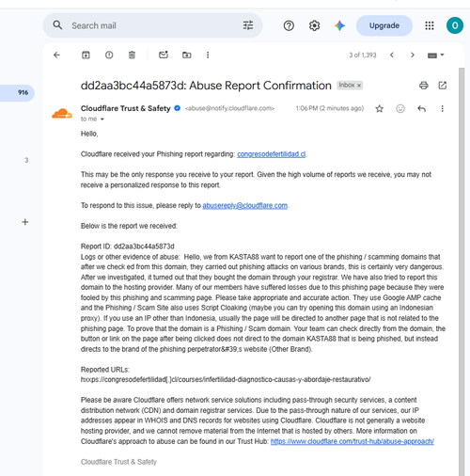Image resolution: width=470 pixels, height=476 pixels.
Task: Open the Move to folder icon
Action: (x=187, y=56)
